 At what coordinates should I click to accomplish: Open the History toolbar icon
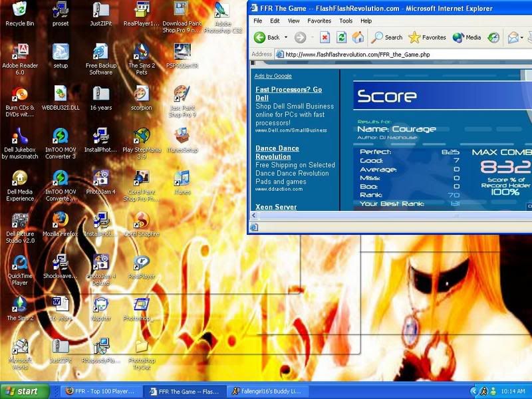[493, 37]
